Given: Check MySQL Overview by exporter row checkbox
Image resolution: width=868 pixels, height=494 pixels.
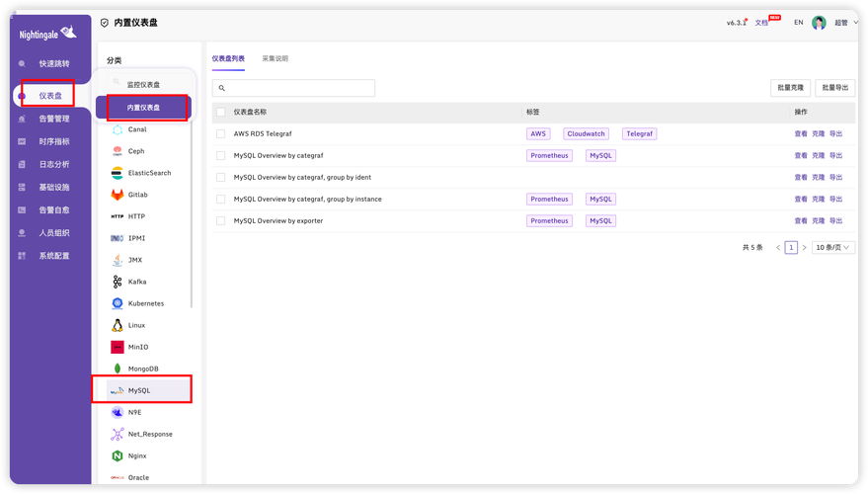Looking at the screenshot, I should (221, 221).
